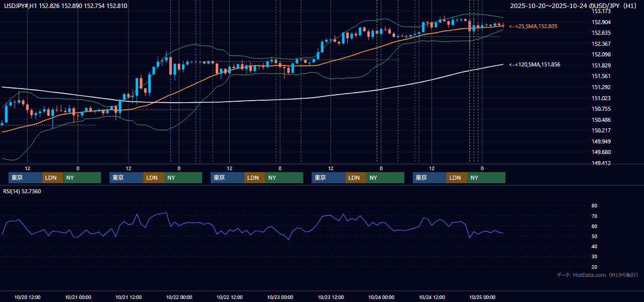This screenshot has height=302, width=644.
Task: Click the 10/24 12:00 time axis label
Action: tap(432, 297)
